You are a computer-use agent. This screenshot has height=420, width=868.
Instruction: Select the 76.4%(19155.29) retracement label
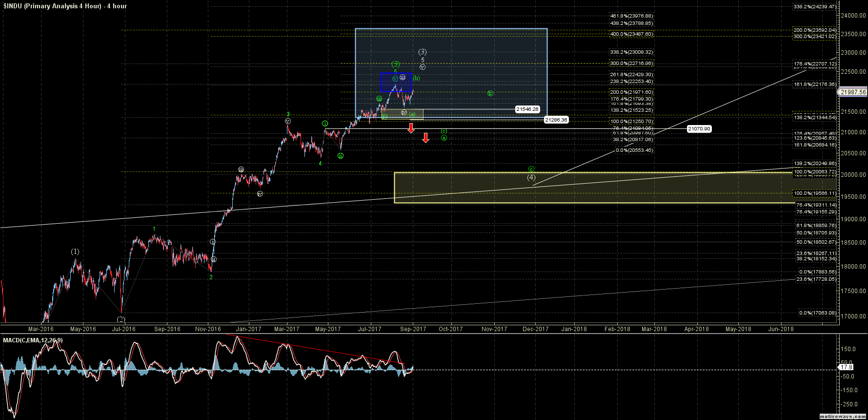(x=816, y=212)
